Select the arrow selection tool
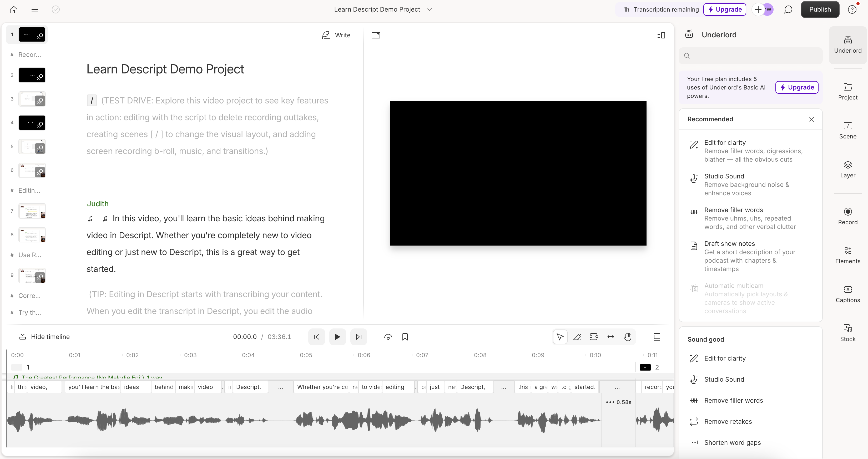This screenshot has width=868, height=459. click(560, 337)
